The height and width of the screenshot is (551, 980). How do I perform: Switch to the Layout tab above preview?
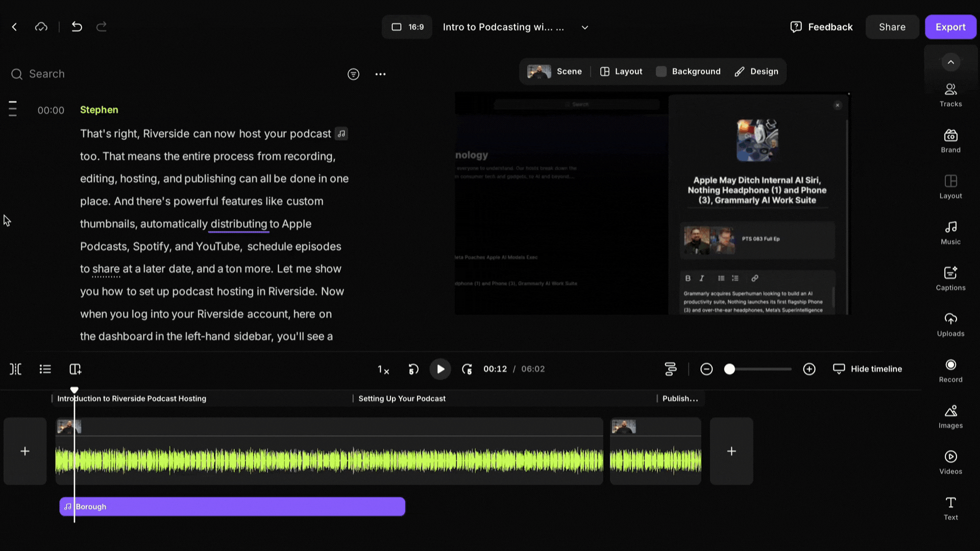(621, 71)
